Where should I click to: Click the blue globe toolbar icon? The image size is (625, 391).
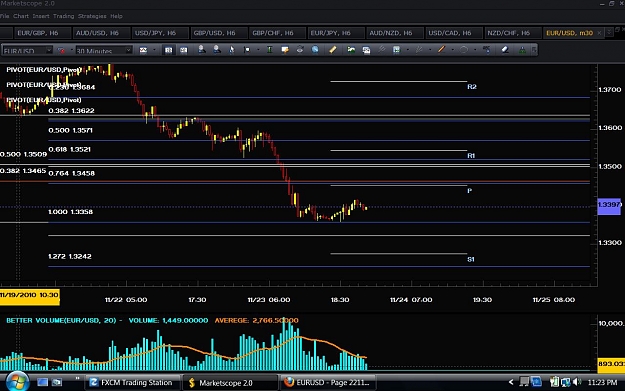click(x=315, y=50)
